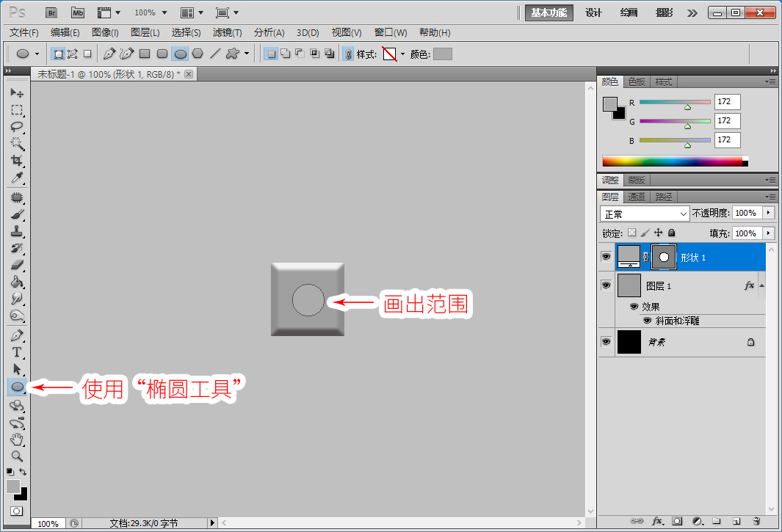The width and height of the screenshot is (782, 532).
Task: Open the 样式 style picker dropdown
Action: point(402,54)
